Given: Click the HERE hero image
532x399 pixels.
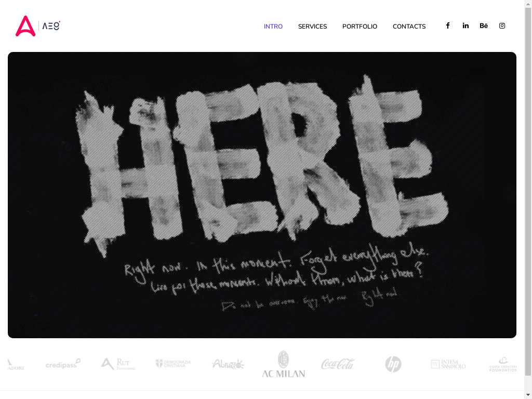Looking at the screenshot, I should [x=262, y=195].
